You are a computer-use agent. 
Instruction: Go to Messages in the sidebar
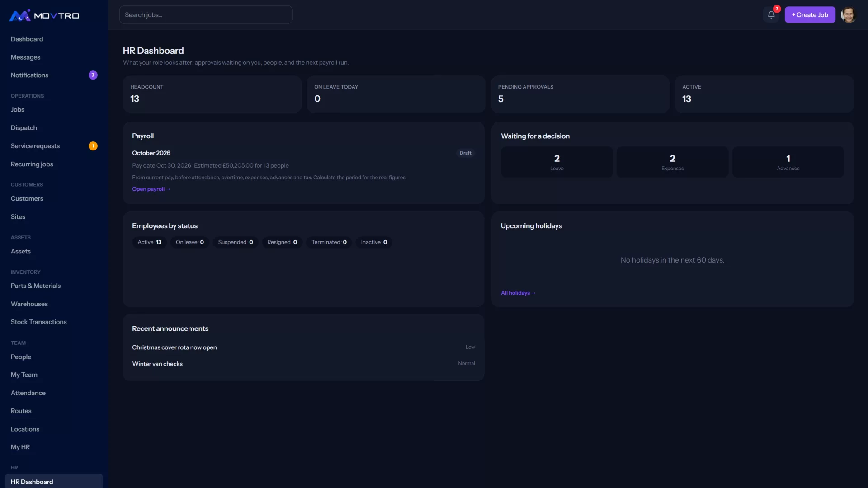pyautogui.click(x=54, y=57)
